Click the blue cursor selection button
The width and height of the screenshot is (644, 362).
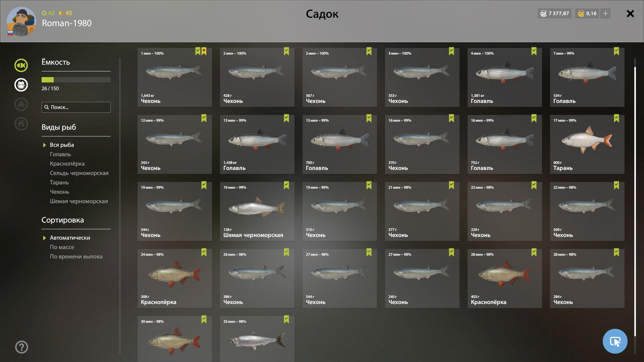(x=615, y=341)
